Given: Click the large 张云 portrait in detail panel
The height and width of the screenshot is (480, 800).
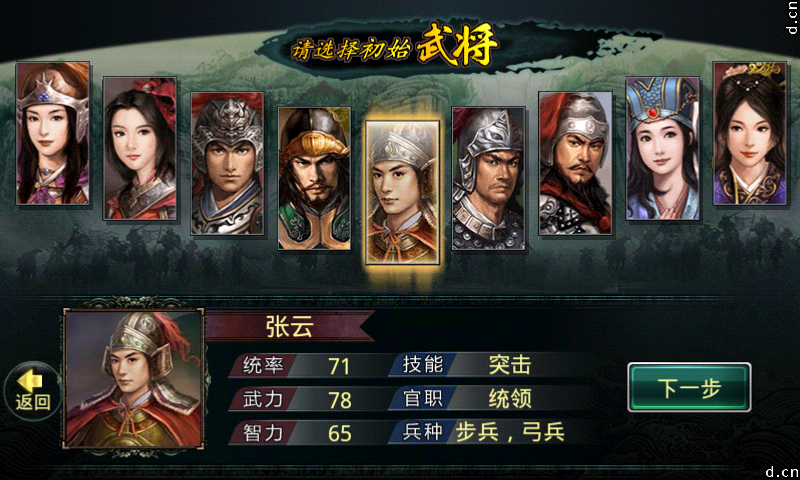Looking at the screenshot, I should tap(134, 379).
